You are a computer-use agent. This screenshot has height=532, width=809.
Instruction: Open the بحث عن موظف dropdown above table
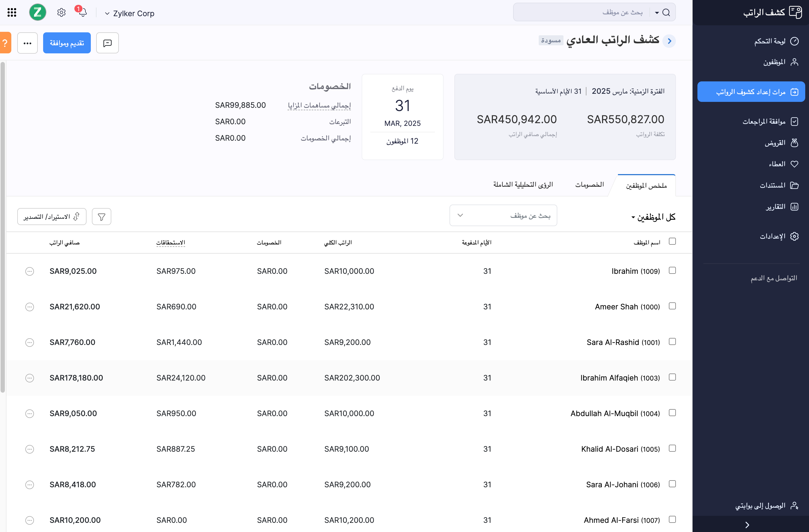pyautogui.click(x=503, y=215)
